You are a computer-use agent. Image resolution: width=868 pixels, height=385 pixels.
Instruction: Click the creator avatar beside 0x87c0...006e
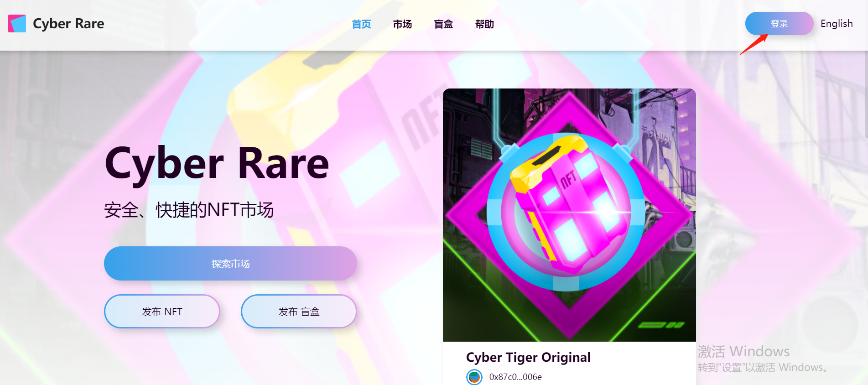click(x=474, y=377)
